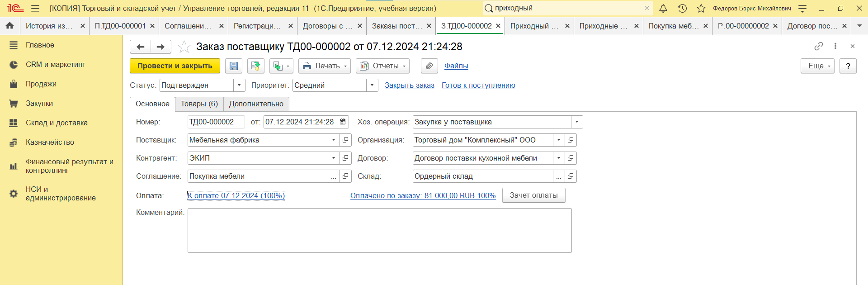Switch to the Приходные tab
This screenshot has width=868, height=285.
tap(608, 26)
